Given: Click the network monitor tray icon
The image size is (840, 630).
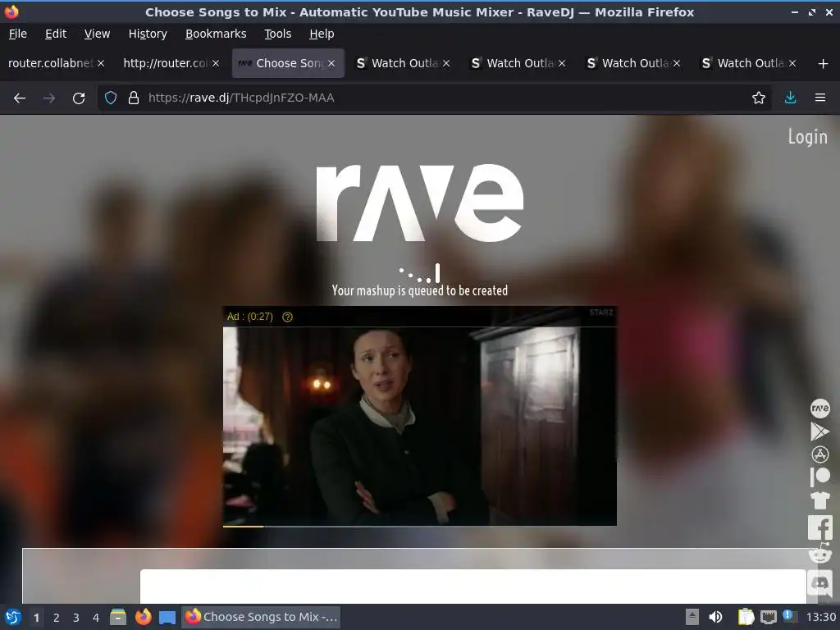Looking at the screenshot, I should 768,617.
